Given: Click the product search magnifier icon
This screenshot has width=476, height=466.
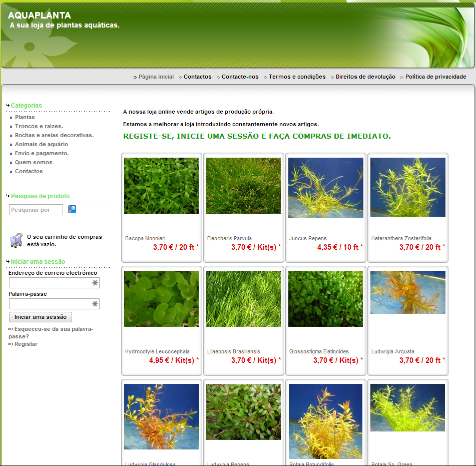Looking at the screenshot, I should coord(72,210).
